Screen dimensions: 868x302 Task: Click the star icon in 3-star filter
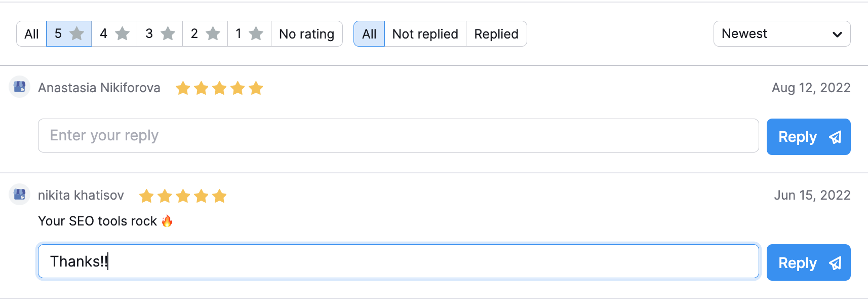point(168,34)
